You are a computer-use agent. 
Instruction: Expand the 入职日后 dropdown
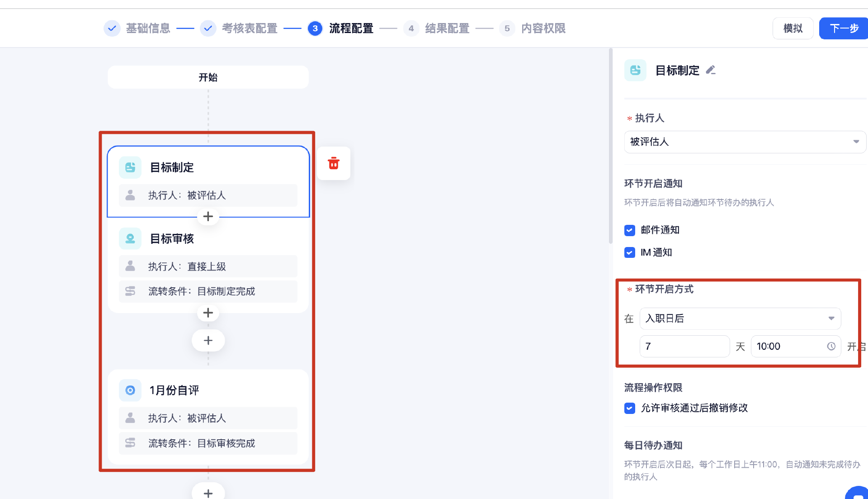(x=740, y=318)
